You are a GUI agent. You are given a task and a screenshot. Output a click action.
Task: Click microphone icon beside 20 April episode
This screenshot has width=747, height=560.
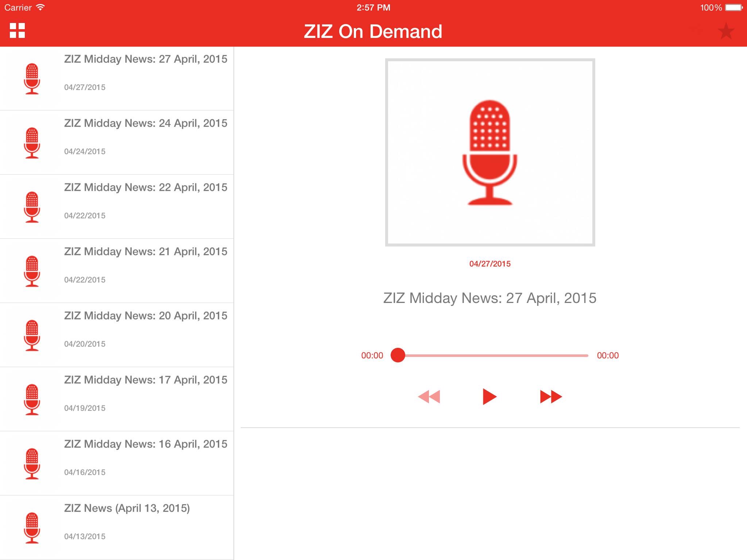coord(32,335)
